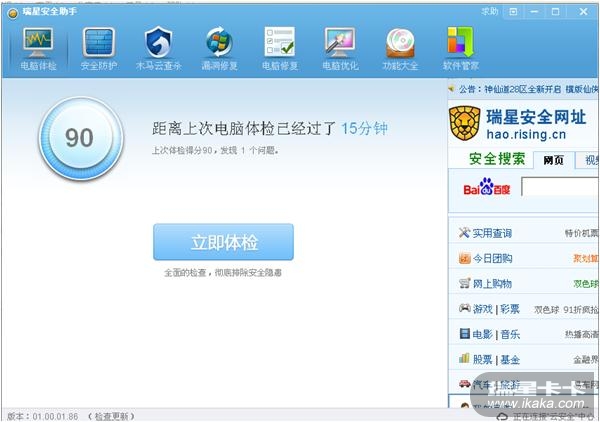Viewport: 600px width, 422px height.
Task: Open the hao.rising.cn address link
Action: [526, 135]
